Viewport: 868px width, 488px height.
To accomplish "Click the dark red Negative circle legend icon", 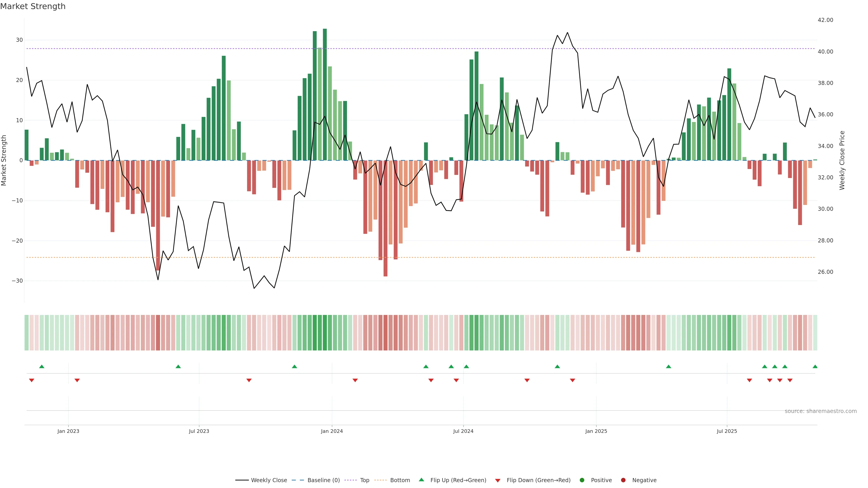I will 623,480.
